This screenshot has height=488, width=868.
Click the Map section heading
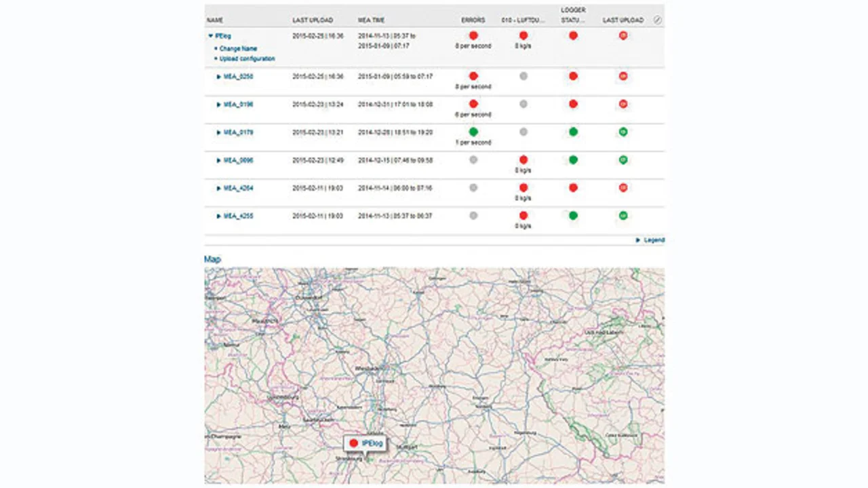click(x=212, y=259)
